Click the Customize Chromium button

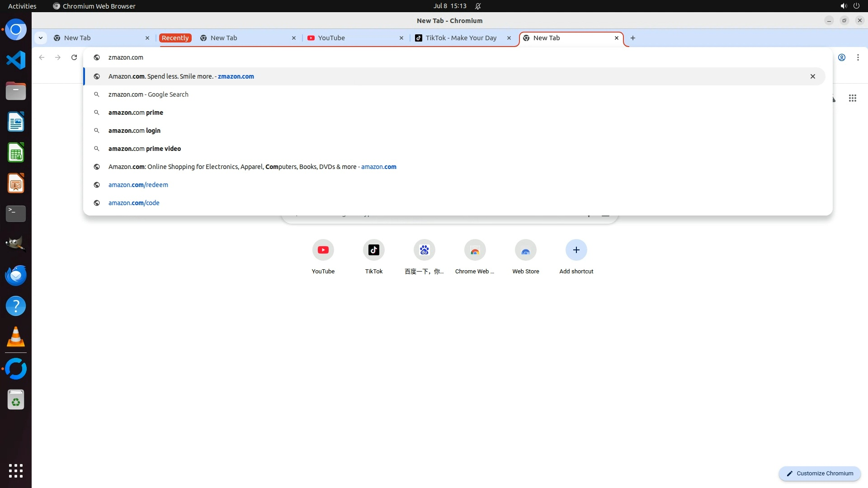coord(819,473)
